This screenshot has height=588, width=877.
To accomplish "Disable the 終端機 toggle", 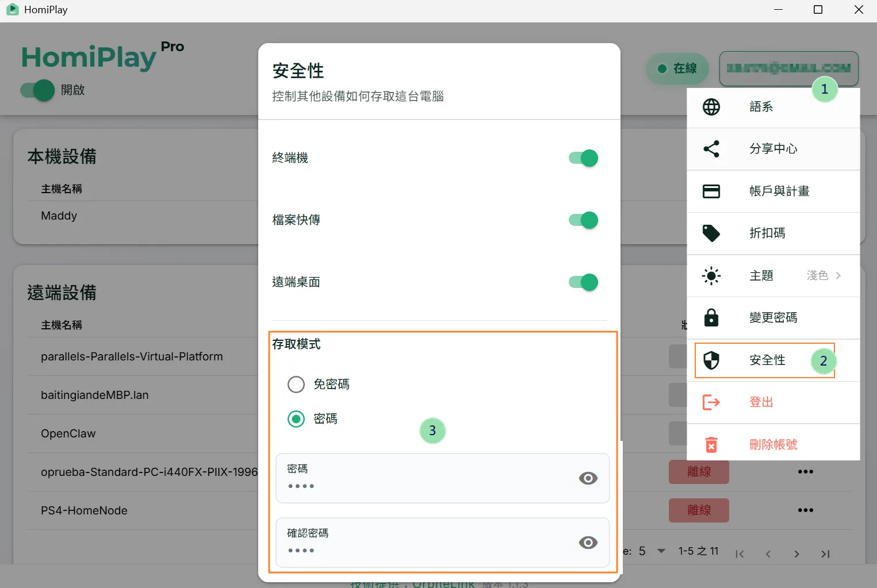I will pyautogui.click(x=583, y=158).
